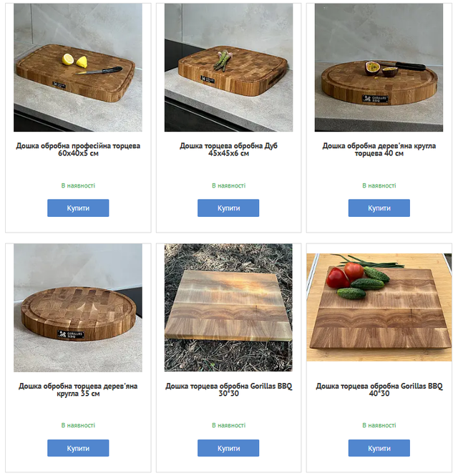Click Купити for the 60x40x5 см board
This screenshot has height=476, width=458.
[x=78, y=208]
